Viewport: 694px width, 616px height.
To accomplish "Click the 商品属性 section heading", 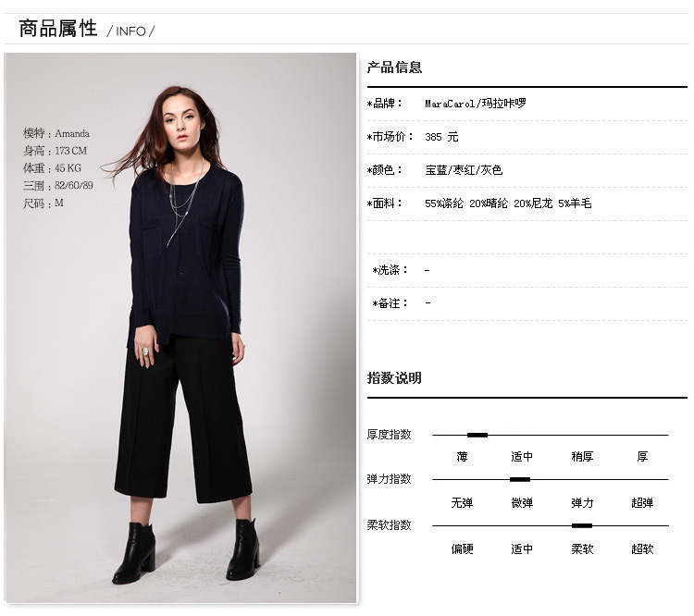I will click(x=58, y=29).
